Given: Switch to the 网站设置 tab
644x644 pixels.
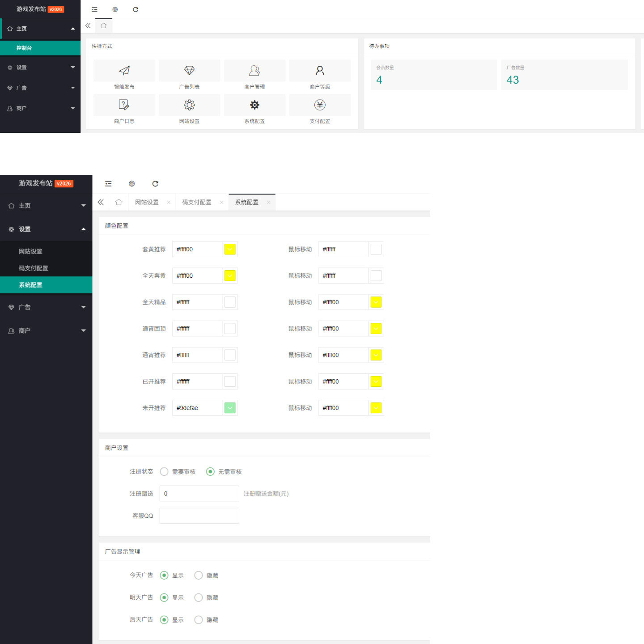Looking at the screenshot, I should [147, 203].
